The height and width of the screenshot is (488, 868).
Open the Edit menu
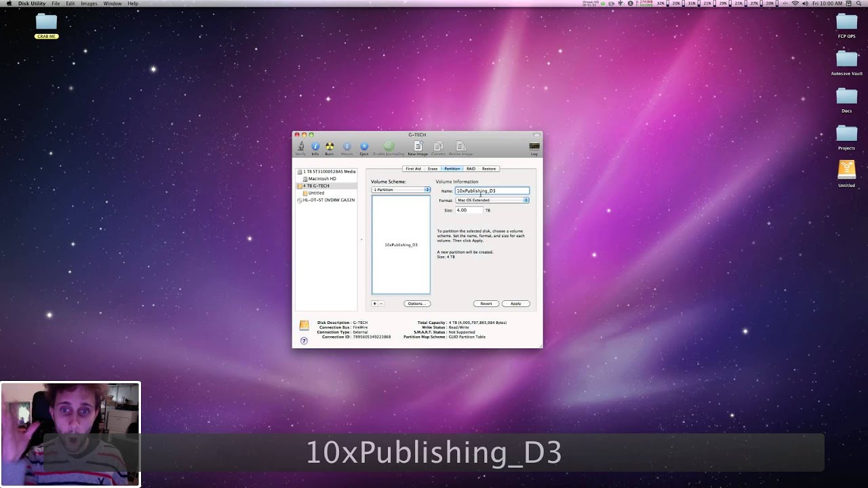[x=71, y=3]
